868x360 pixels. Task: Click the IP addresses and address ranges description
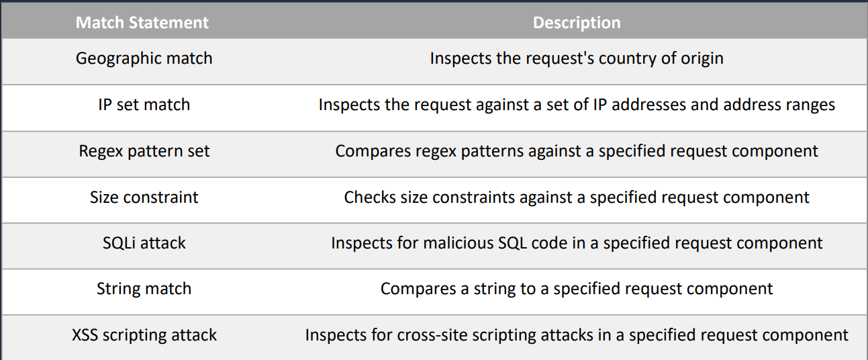[x=577, y=105]
